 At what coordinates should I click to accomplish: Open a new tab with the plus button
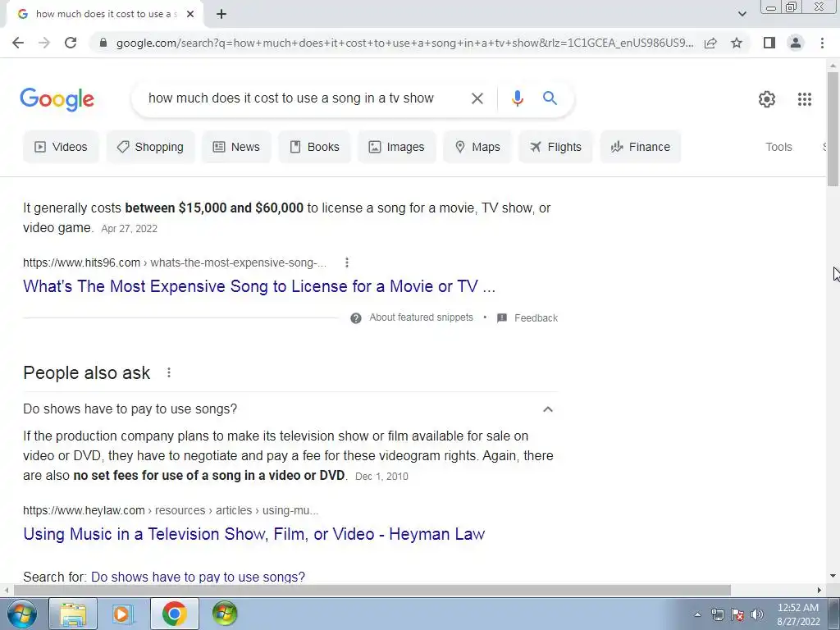221,14
